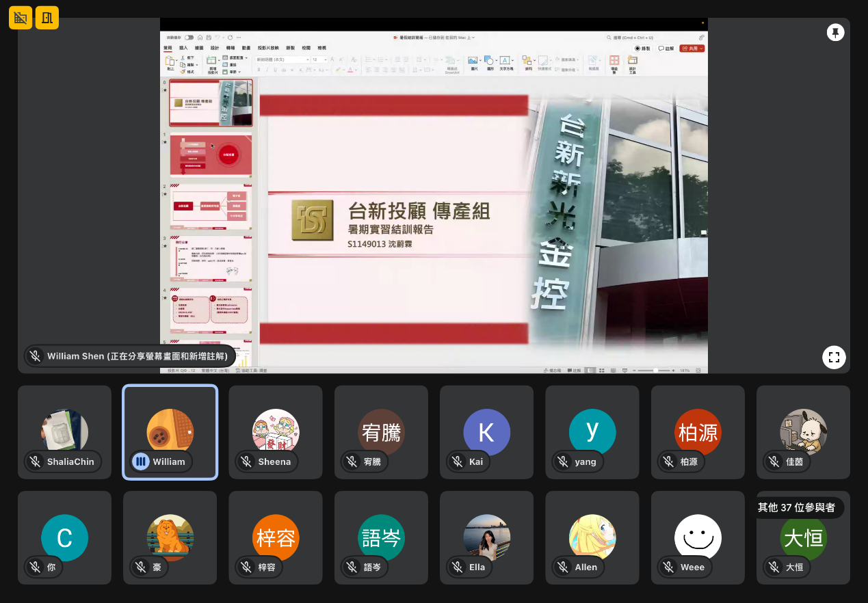The width and height of the screenshot is (868, 603).
Task: Click your own (你) muted mic icon
Action: 35,567
